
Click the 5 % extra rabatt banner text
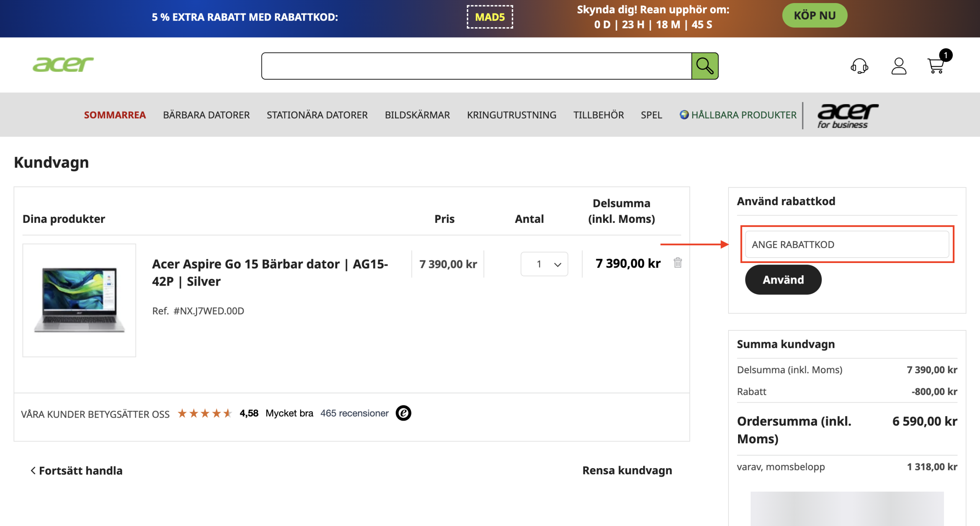point(245,17)
